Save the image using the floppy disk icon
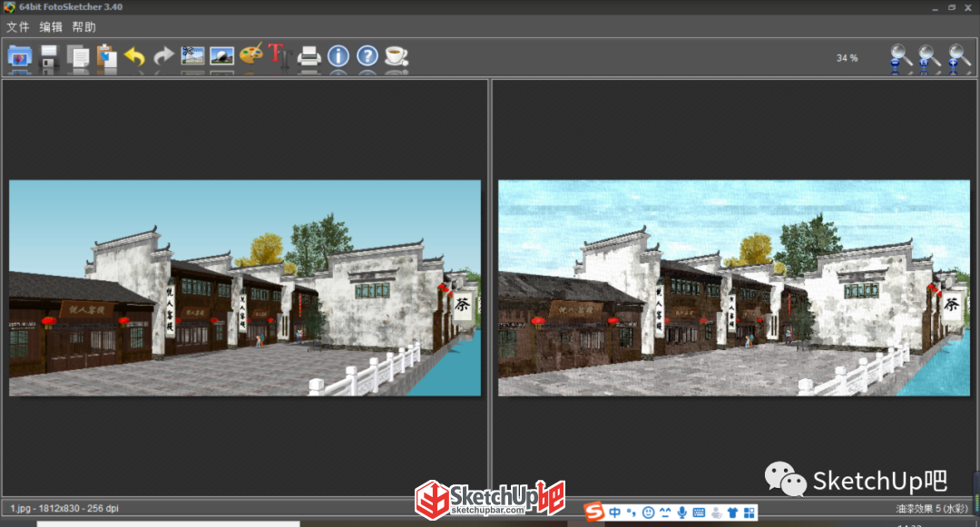Image resolution: width=980 pixels, height=527 pixels. click(49, 57)
